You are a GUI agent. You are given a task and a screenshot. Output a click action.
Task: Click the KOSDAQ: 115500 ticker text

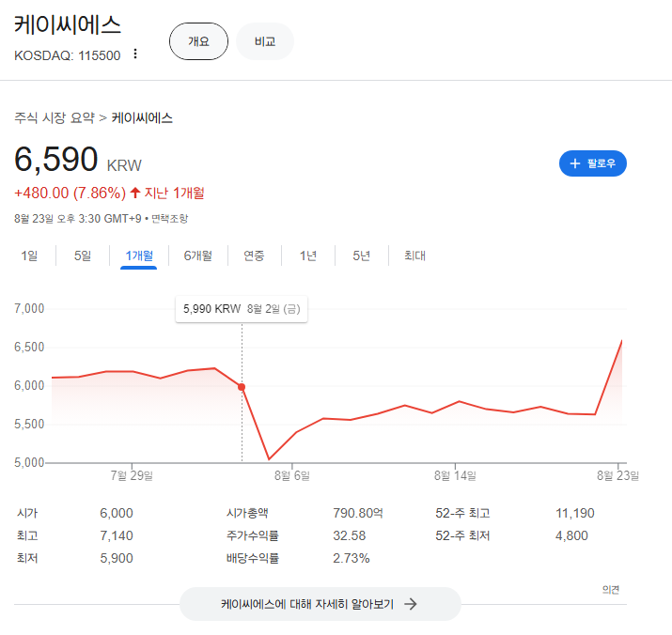[68, 55]
